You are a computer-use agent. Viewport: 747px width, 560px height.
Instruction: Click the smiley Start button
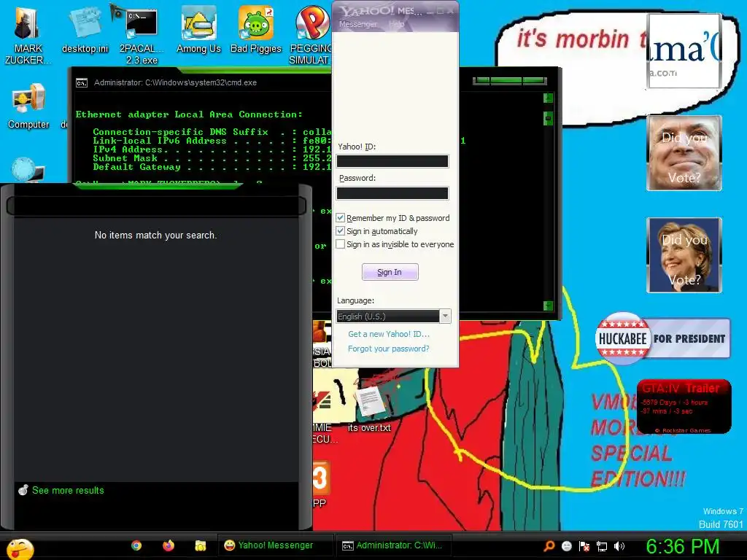20,548
